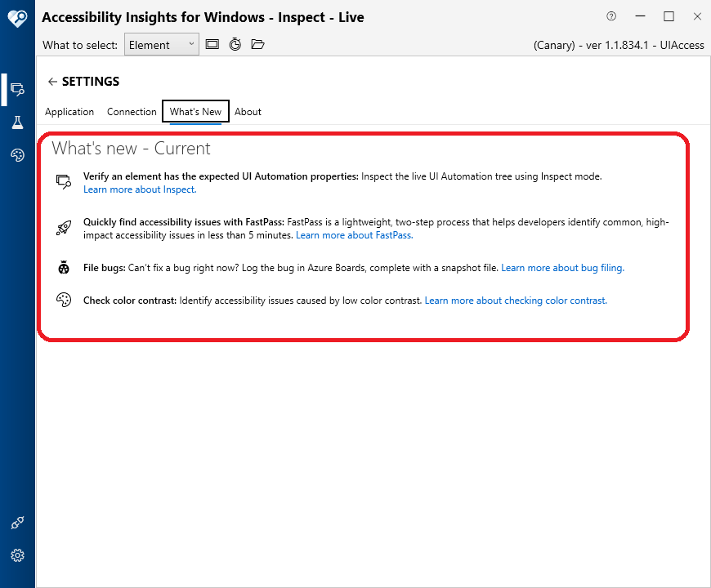Screen dimensions: 711x588
Task: Click the version text 'ver 1.1.834.1'
Action: [x=617, y=45]
